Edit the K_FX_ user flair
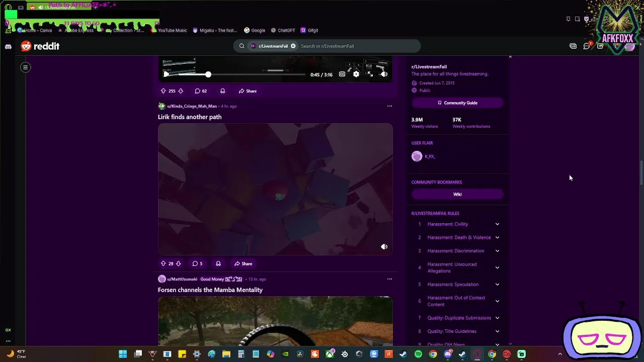Image resolution: width=644 pixels, height=362 pixels. [x=424, y=156]
